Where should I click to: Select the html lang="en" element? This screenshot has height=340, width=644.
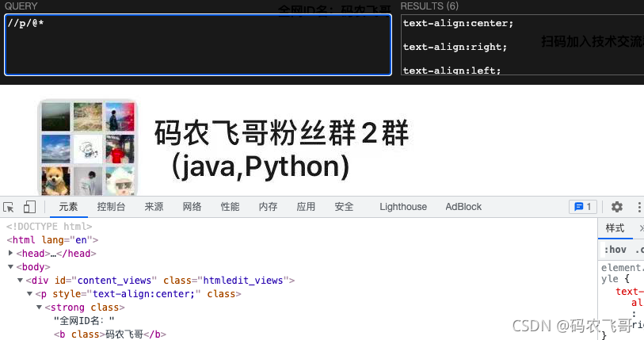pyautogui.click(x=52, y=239)
